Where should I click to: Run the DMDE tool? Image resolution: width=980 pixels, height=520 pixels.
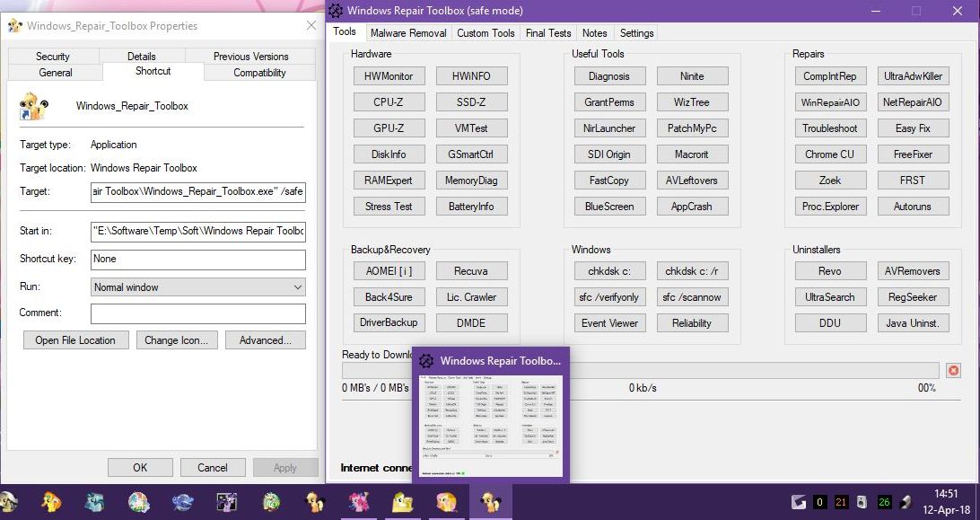471,323
